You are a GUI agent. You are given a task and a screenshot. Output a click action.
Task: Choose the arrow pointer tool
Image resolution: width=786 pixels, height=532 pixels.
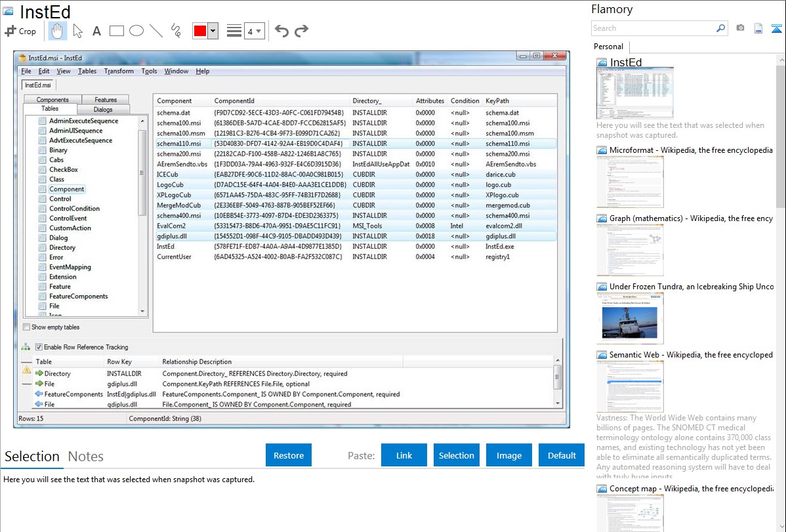pos(77,31)
